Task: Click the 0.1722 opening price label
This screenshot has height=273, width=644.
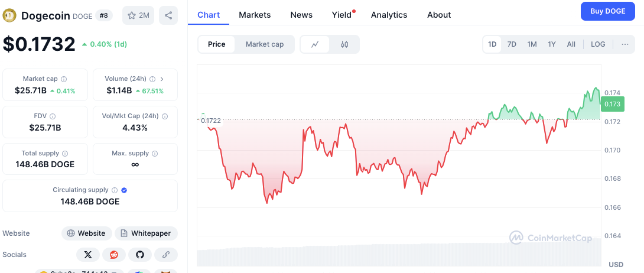Action: pyautogui.click(x=211, y=121)
